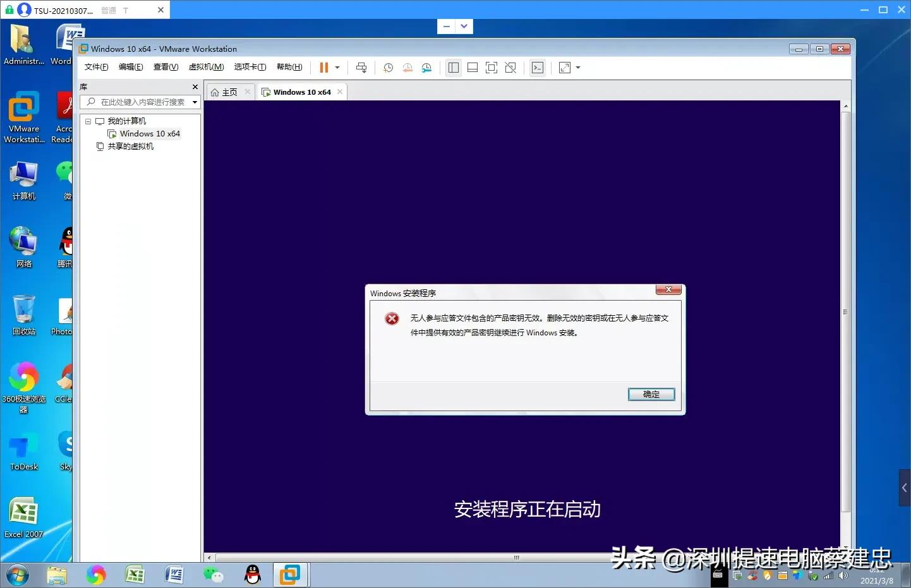
Task: Open the 文件(F) menu
Action: click(x=96, y=67)
